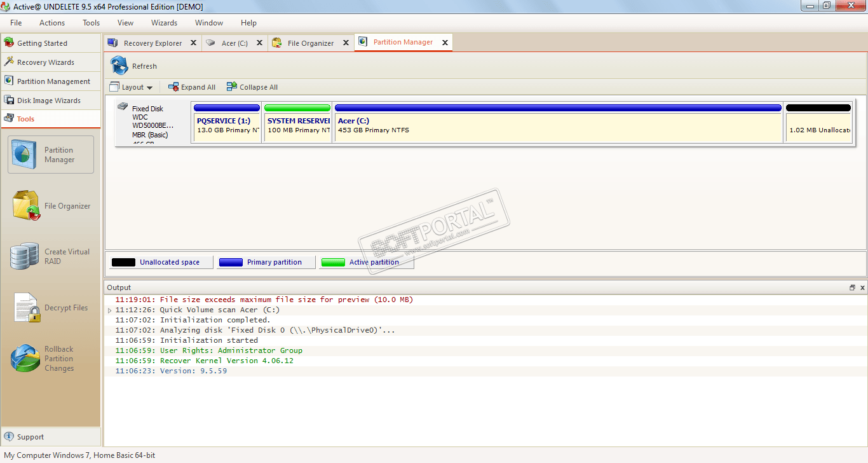Collapse the Tools sidebar section

pyautogui.click(x=50, y=118)
